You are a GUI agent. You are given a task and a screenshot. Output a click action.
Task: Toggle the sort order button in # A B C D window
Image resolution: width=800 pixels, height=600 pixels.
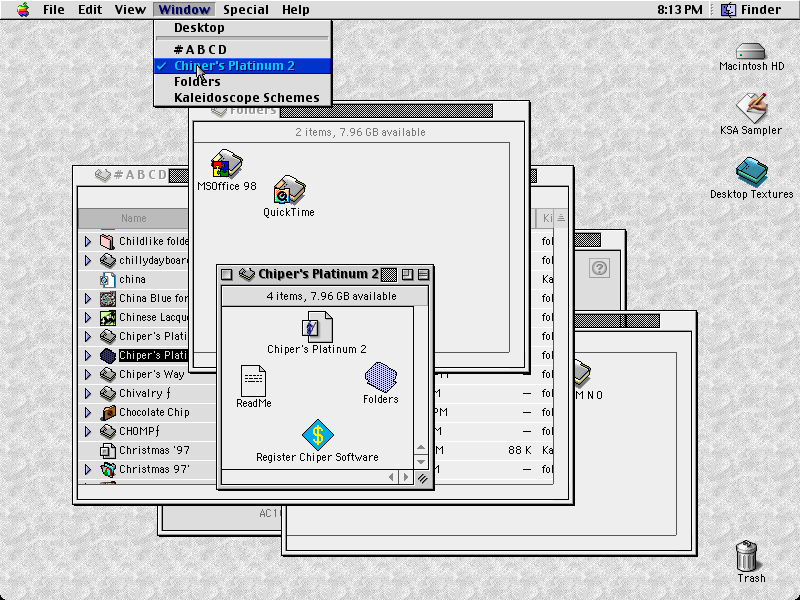coord(561,218)
